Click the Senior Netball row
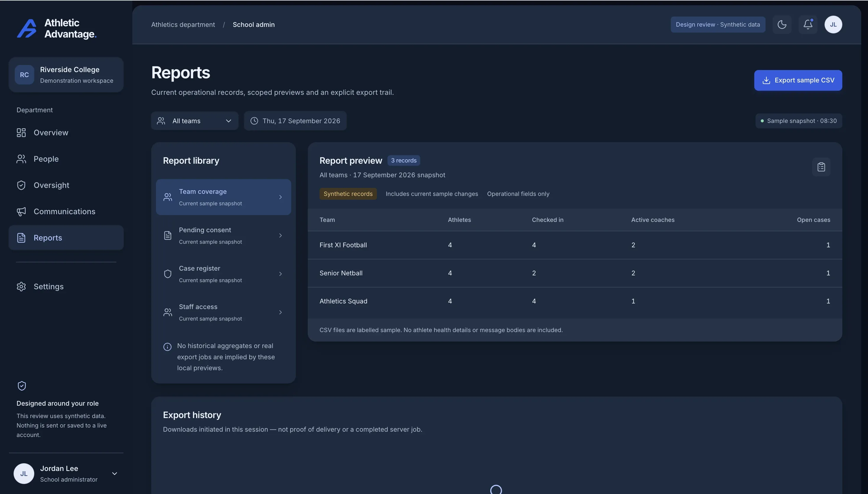This screenshot has height=494, width=868. (x=575, y=273)
